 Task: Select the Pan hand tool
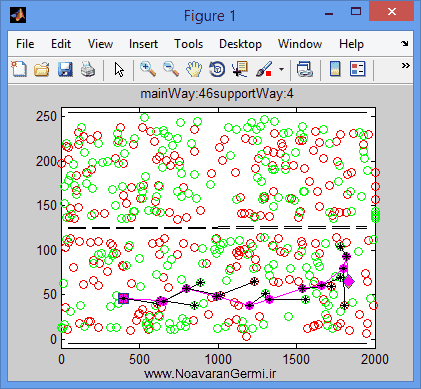tap(194, 69)
